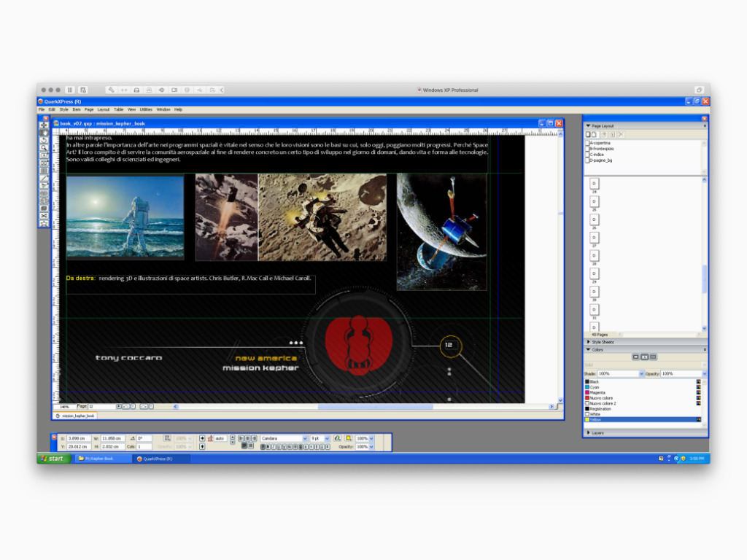Screen dimensions: 747x560
Task: Select the Tables tool
Action: click(44, 171)
